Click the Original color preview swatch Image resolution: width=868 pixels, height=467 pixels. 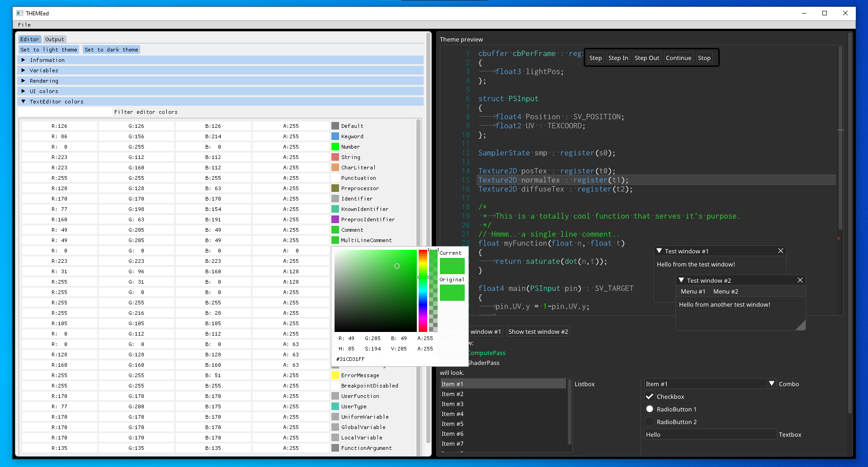pos(452,293)
